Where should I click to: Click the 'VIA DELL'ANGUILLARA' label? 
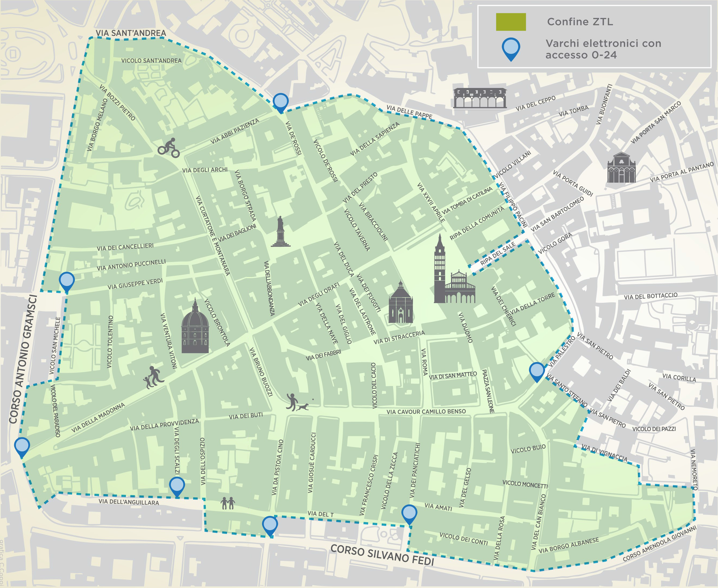point(129,502)
